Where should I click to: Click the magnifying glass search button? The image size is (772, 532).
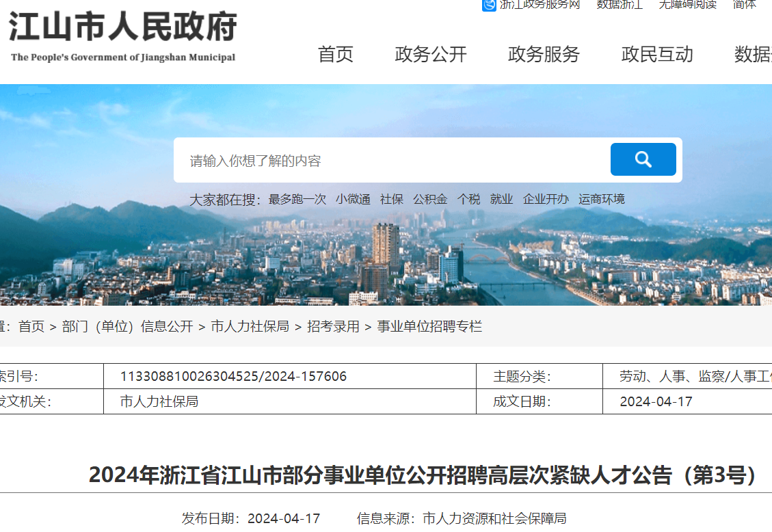click(x=643, y=159)
